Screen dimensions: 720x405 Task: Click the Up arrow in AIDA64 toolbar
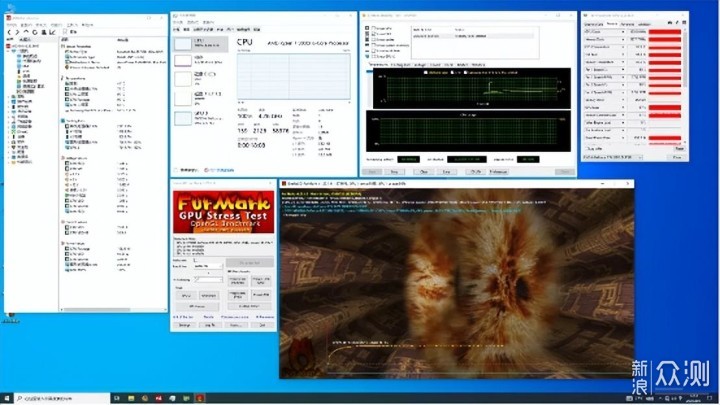[x=26, y=32]
